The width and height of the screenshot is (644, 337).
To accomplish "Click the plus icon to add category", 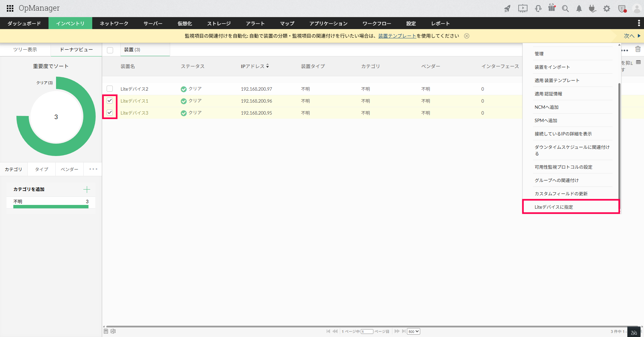I will click(x=87, y=189).
